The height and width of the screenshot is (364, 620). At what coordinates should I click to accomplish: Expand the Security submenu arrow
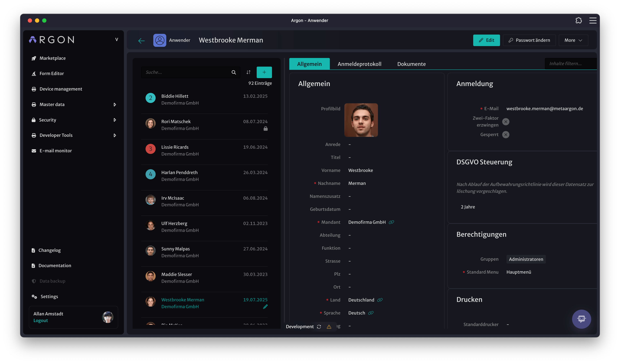[115, 120]
